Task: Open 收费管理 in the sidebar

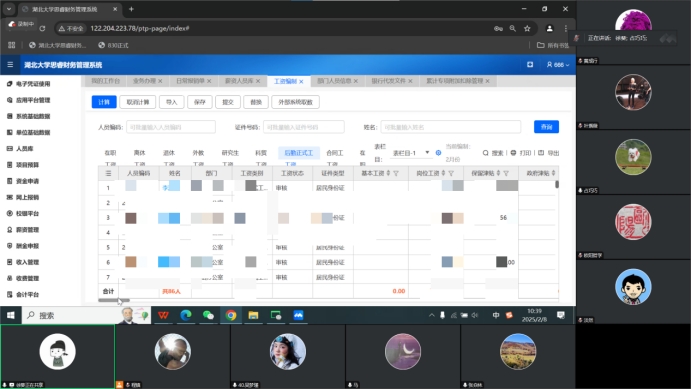Action: coord(27,278)
